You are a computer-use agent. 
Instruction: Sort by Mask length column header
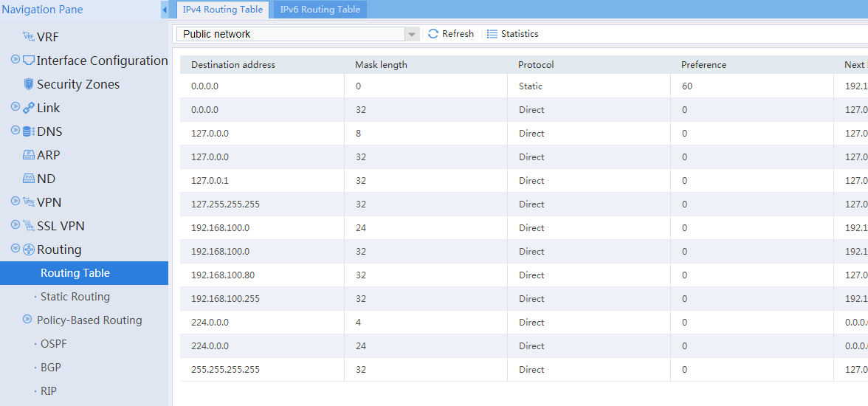(381, 65)
